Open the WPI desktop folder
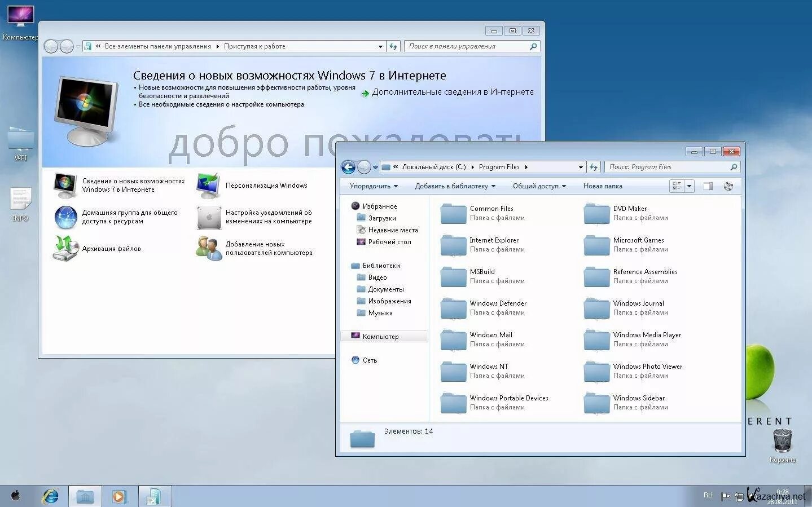This screenshot has height=507, width=812. pyautogui.click(x=20, y=144)
